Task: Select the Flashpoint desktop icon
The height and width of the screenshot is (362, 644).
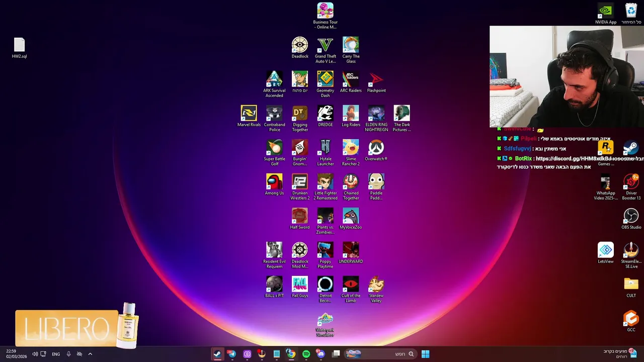Action: (x=376, y=82)
